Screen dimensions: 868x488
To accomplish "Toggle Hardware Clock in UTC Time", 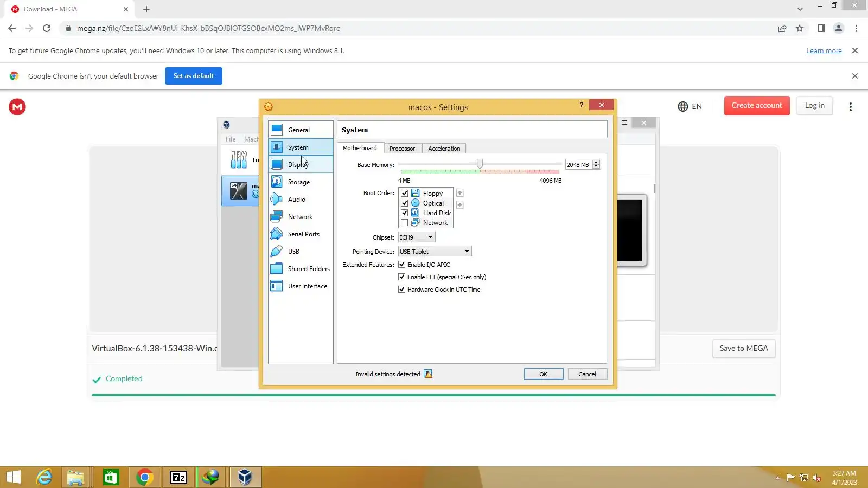I will (x=402, y=289).
